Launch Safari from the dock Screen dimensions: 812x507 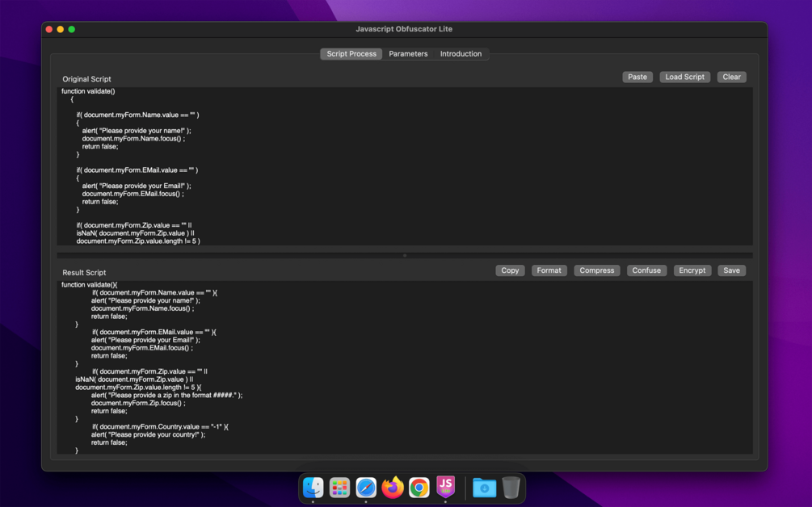tap(366, 488)
